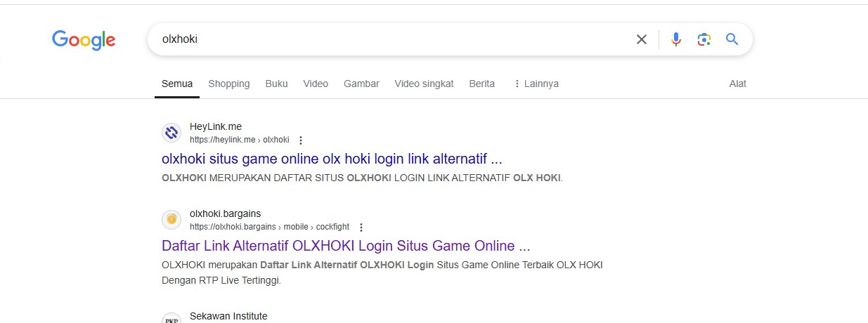Clear the search query with the X icon
Screen dimensions: 868x323
point(641,39)
